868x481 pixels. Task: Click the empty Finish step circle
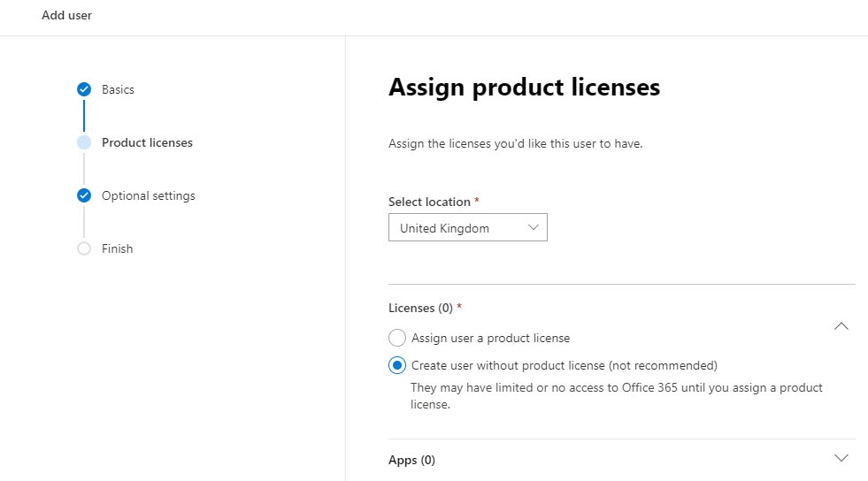pos(84,248)
